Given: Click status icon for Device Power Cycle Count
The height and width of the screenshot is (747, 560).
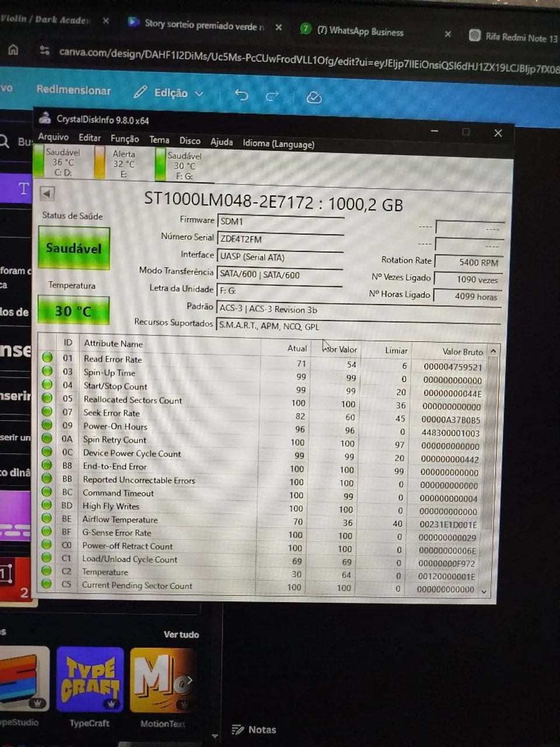Looking at the screenshot, I should (x=47, y=452).
